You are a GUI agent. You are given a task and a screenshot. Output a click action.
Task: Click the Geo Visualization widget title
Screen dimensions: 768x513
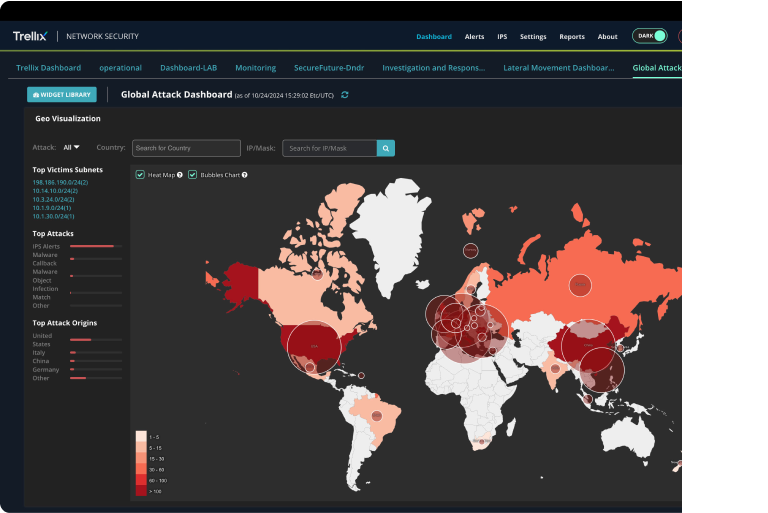(x=68, y=119)
